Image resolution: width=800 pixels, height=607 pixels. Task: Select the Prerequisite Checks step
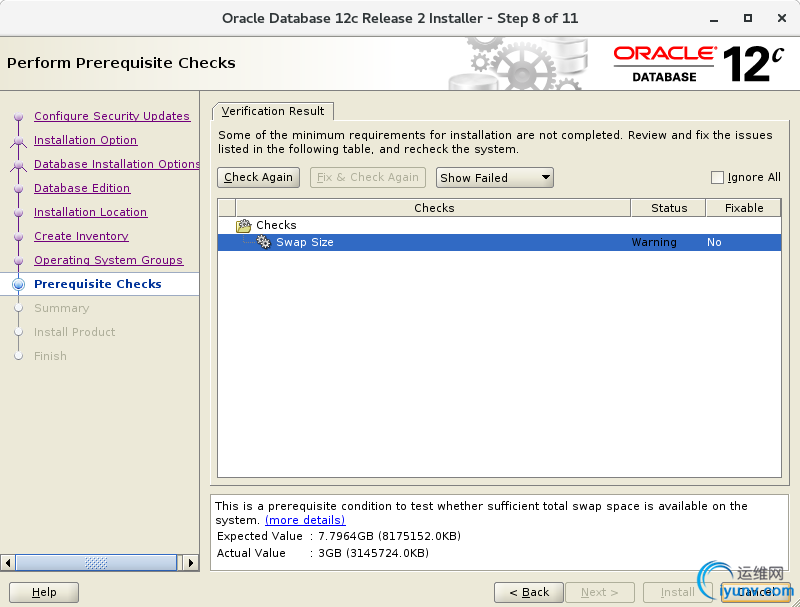coord(97,284)
